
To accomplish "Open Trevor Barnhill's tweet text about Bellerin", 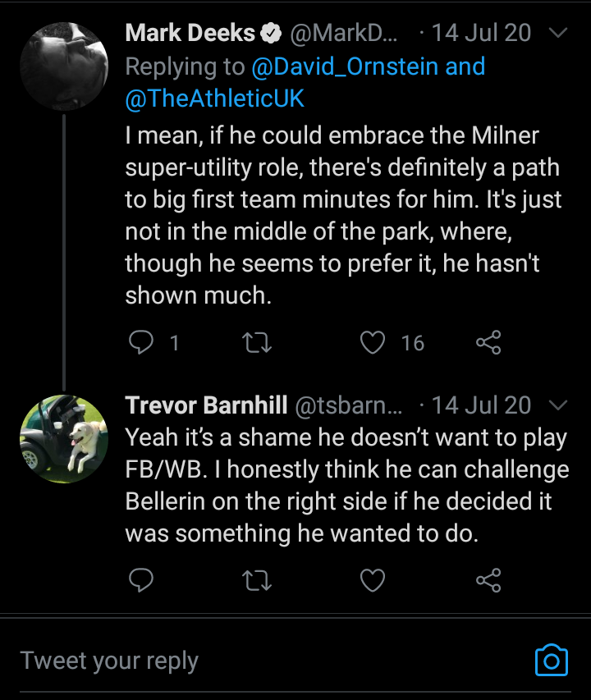I will pyautogui.click(x=345, y=486).
